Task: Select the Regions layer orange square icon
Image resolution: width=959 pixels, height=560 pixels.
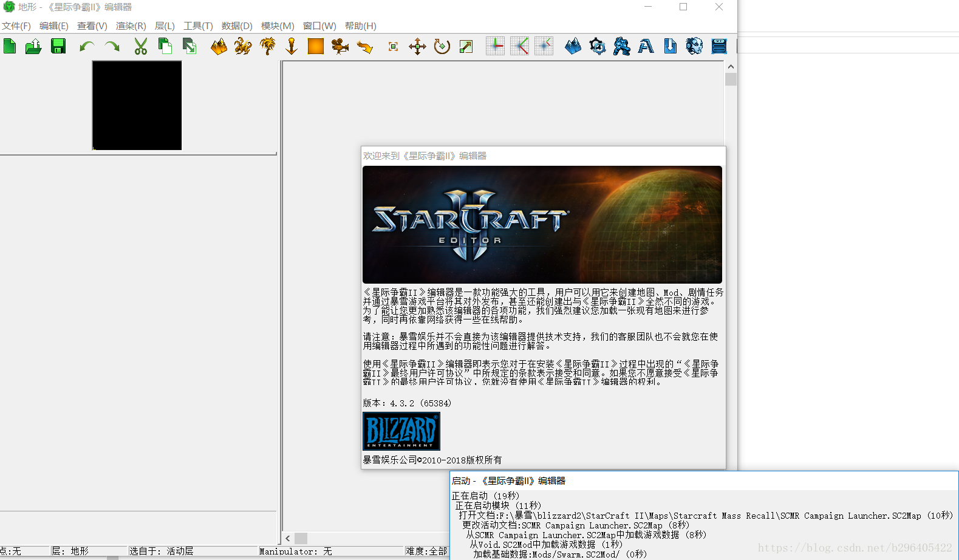Action: pos(316,46)
